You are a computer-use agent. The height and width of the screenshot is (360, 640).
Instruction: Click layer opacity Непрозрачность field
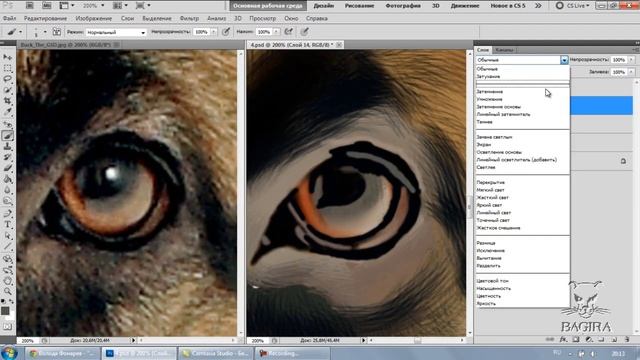point(619,60)
